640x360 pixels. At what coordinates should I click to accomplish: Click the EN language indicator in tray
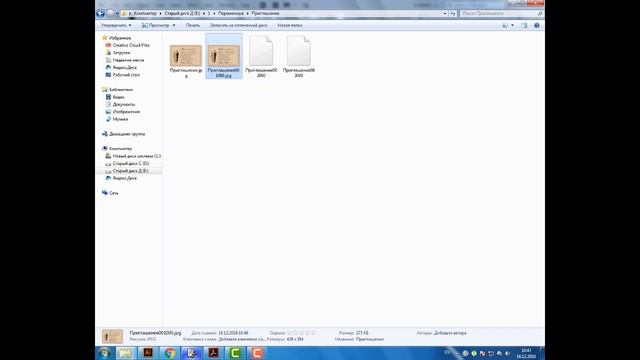(x=447, y=353)
